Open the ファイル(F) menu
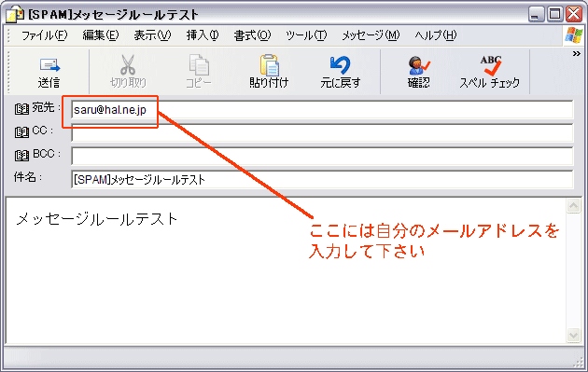588x372 pixels. pos(44,35)
